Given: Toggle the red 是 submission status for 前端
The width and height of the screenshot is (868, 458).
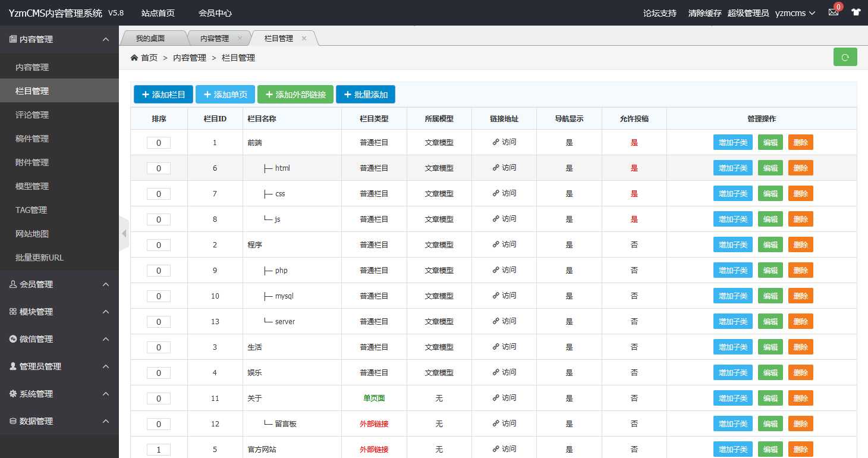Looking at the screenshot, I should [634, 143].
